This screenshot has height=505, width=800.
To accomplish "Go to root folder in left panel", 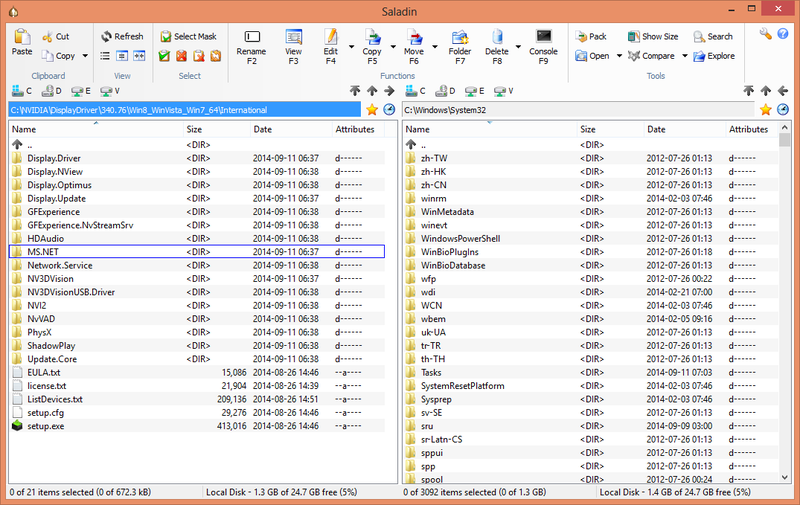I will point(355,91).
